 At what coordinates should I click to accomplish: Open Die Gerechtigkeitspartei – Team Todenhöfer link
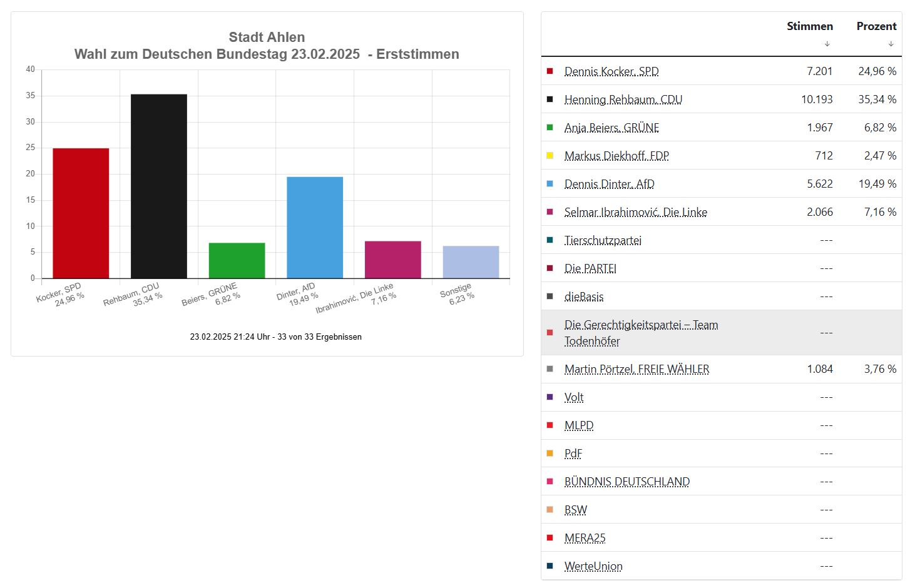[641, 333]
